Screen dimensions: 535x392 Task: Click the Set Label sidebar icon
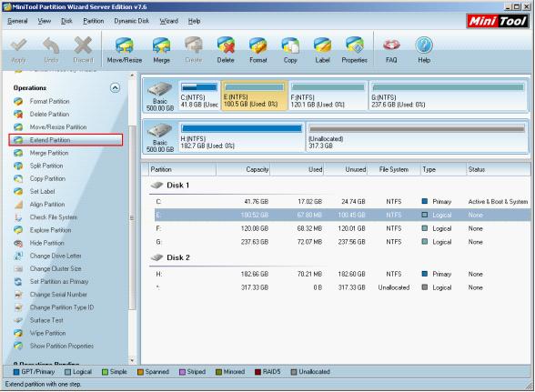(18, 192)
